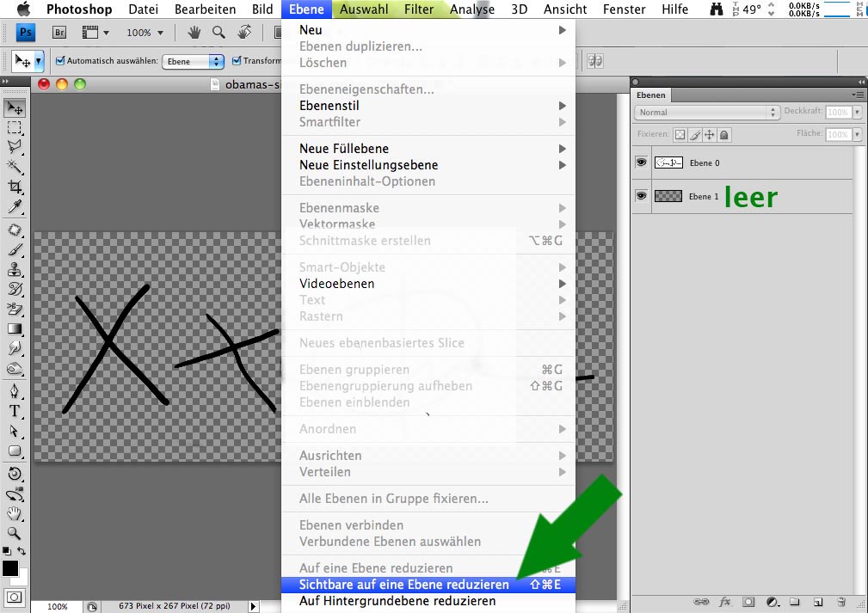This screenshot has height=613, width=868.
Task: Select the Clone Stamp tool
Action: (15, 269)
